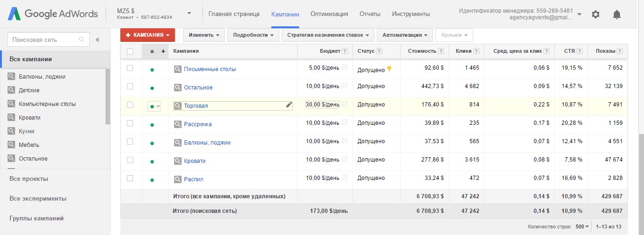Click sidebar icon next to Кухни

[11, 131]
